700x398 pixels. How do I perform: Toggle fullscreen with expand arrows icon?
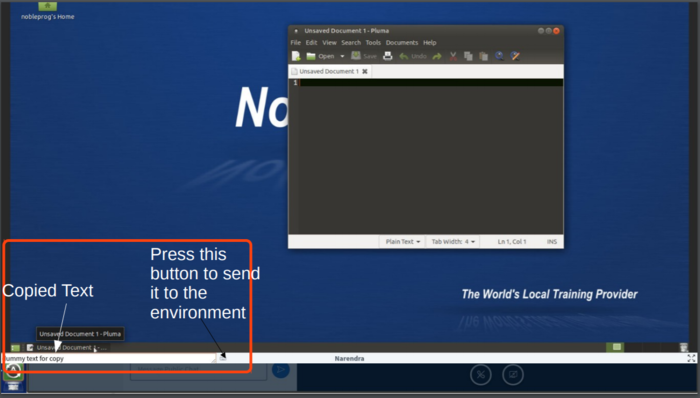pos(692,358)
